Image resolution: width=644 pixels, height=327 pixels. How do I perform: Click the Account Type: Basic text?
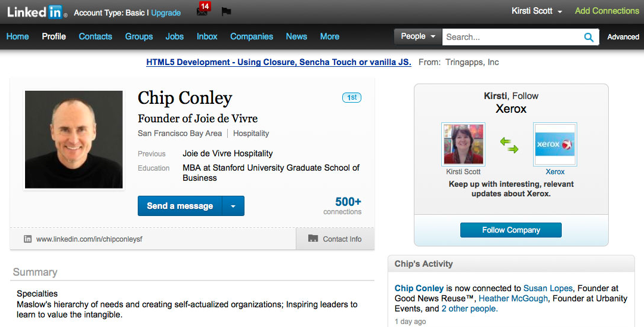[109, 13]
